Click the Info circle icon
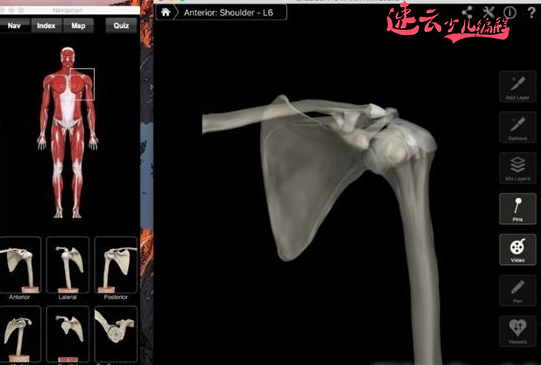 (x=510, y=13)
